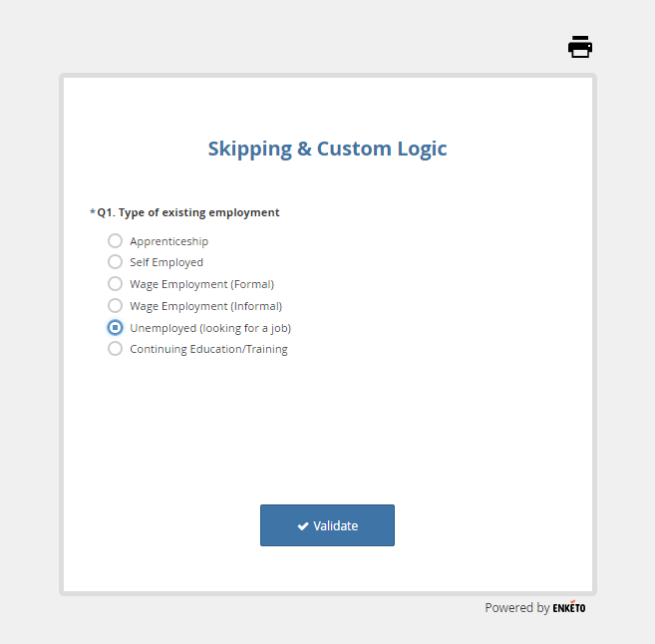The image size is (655, 644).
Task: Choose the Self Employed radio circle
Action: point(116,262)
